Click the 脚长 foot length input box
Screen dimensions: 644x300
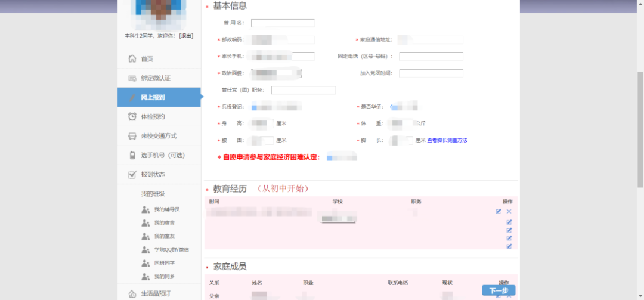[x=401, y=140]
